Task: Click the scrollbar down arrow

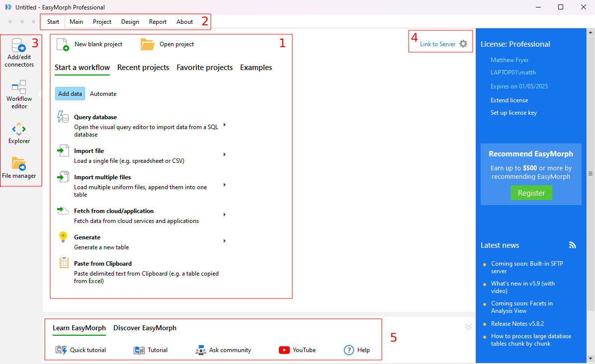Action: click(591, 359)
